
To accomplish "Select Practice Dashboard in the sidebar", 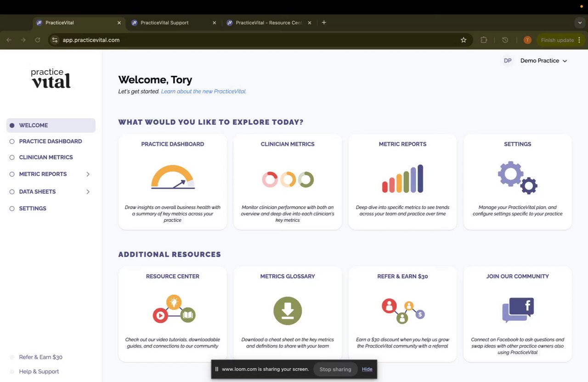I will tap(51, 141).
